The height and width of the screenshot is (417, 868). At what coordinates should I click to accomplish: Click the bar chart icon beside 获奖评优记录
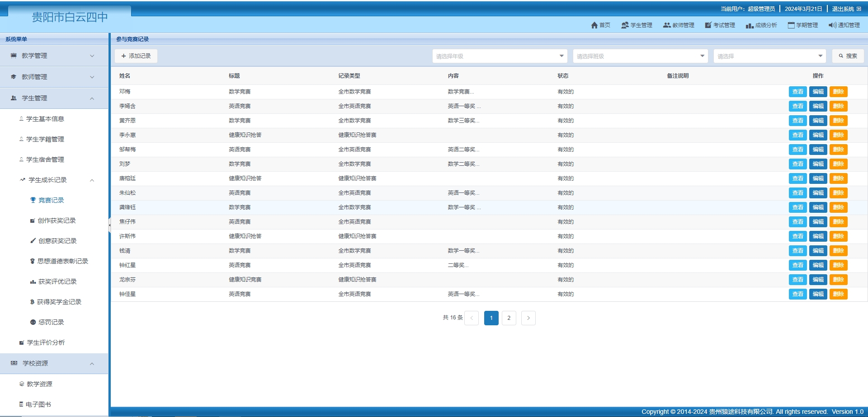[x=33, y=281]
